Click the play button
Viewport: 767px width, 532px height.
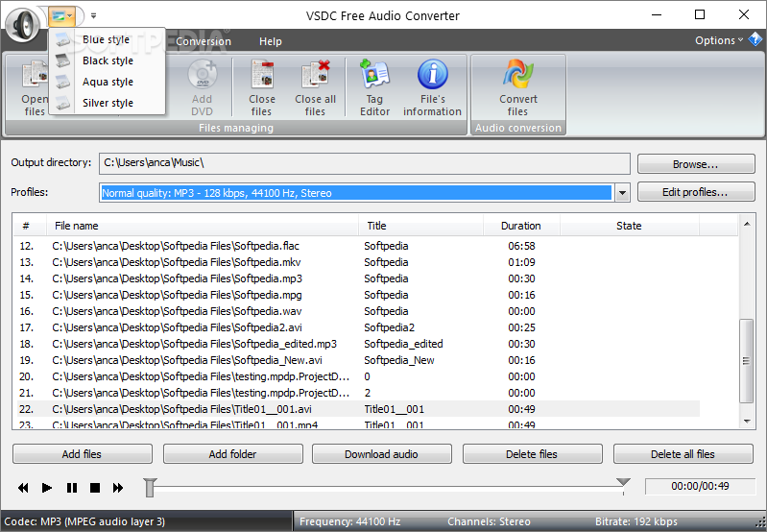[x=47, y=488]
